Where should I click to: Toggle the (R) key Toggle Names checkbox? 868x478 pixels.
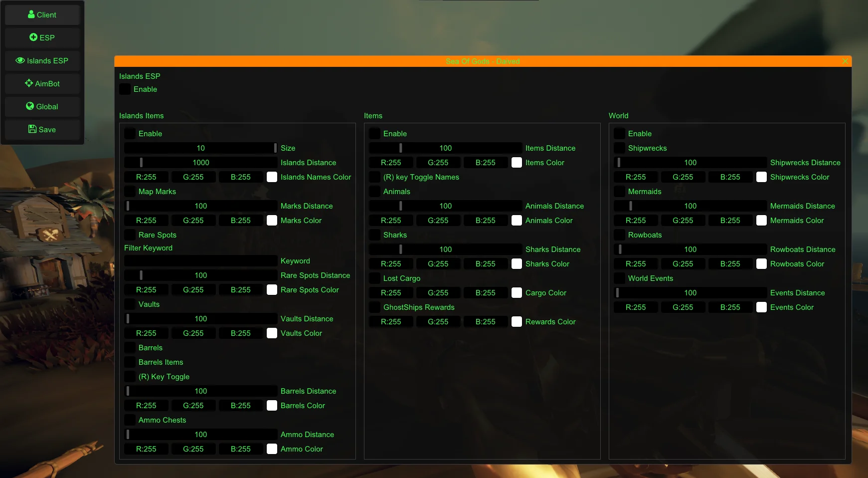[x=374, y=177]
